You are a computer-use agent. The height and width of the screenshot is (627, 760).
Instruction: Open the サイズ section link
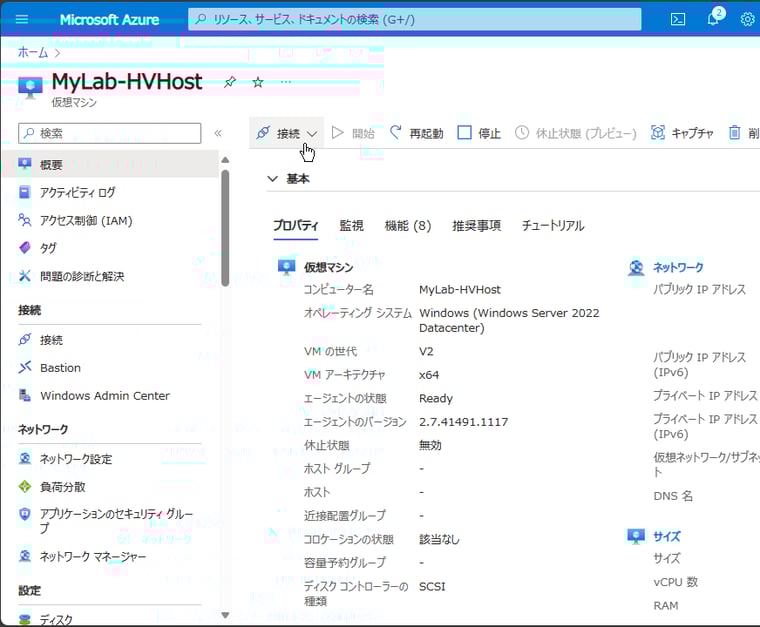click(666, 536)
